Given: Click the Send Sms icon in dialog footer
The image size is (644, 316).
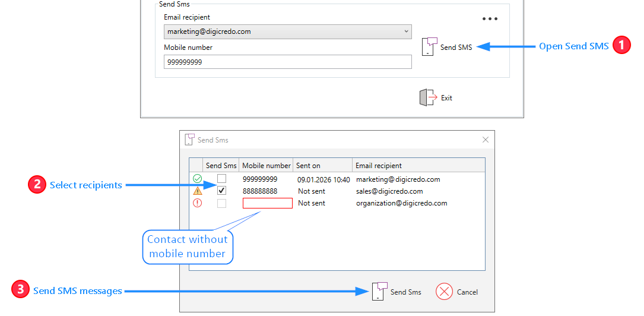Looking at the screenshot, I should pos(379,291).
